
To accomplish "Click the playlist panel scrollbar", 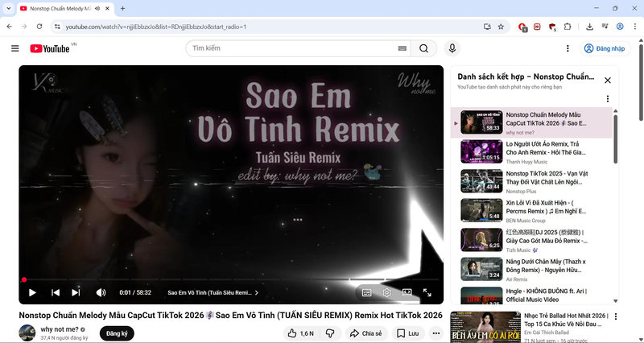I will point(615,139).
